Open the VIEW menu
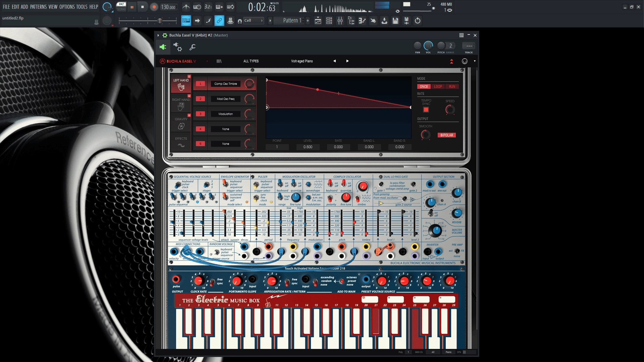Viewport: 644px width, 362px height. click(53, 7)
